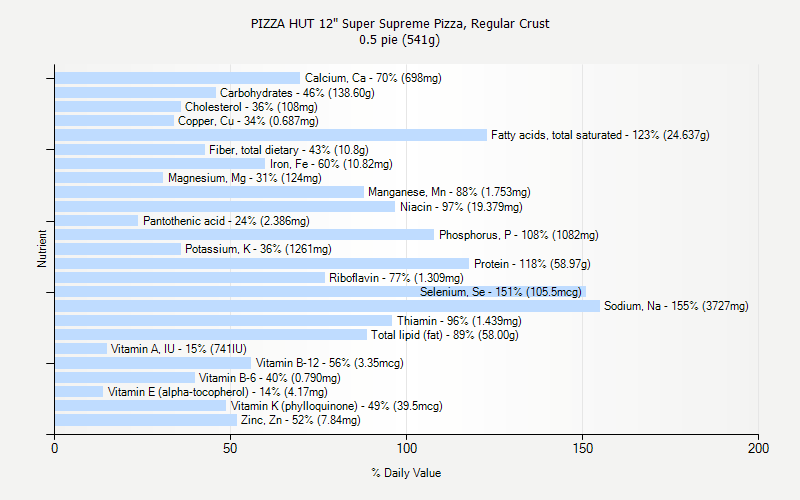Select 'Vitamin E (alpha-tocopherol) - 14% (4.17mg)' label
This screenshot has height=500, width=800.
217,392
